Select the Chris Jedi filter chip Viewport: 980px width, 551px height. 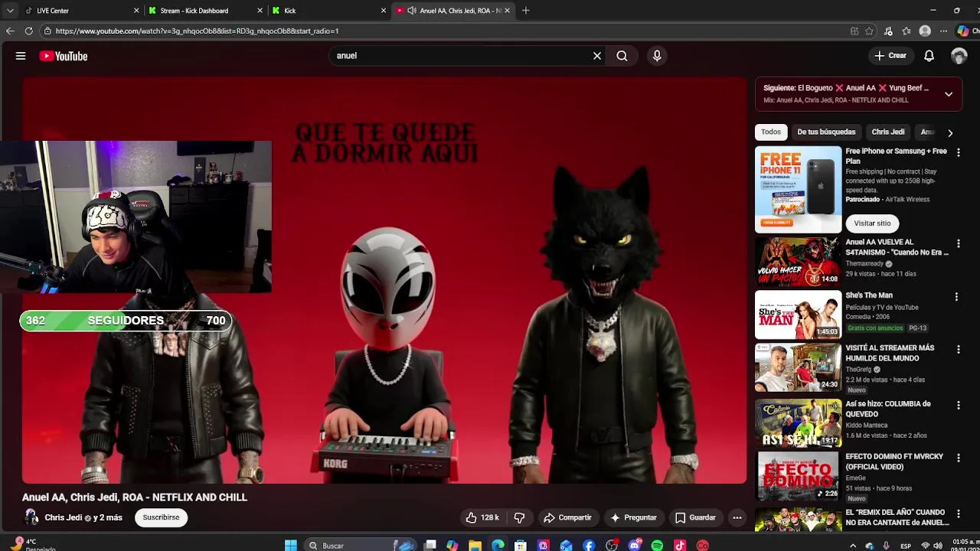[x=888, y=132]
